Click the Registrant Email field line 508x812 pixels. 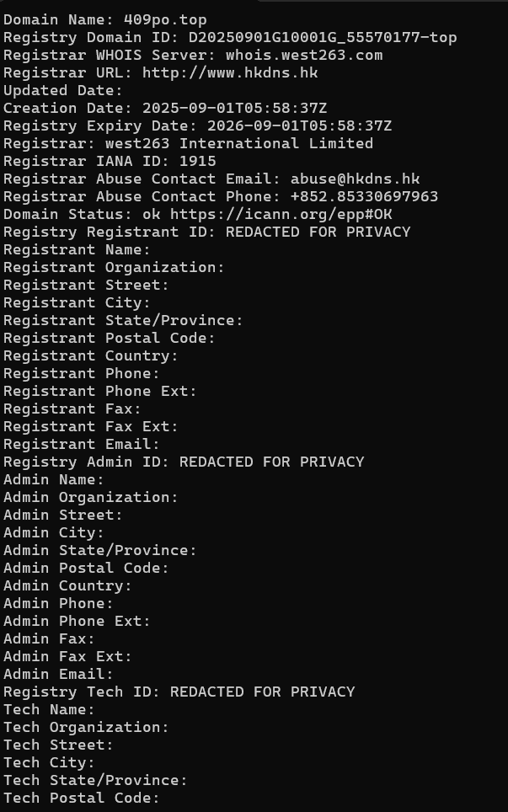[x=81, y=444]
